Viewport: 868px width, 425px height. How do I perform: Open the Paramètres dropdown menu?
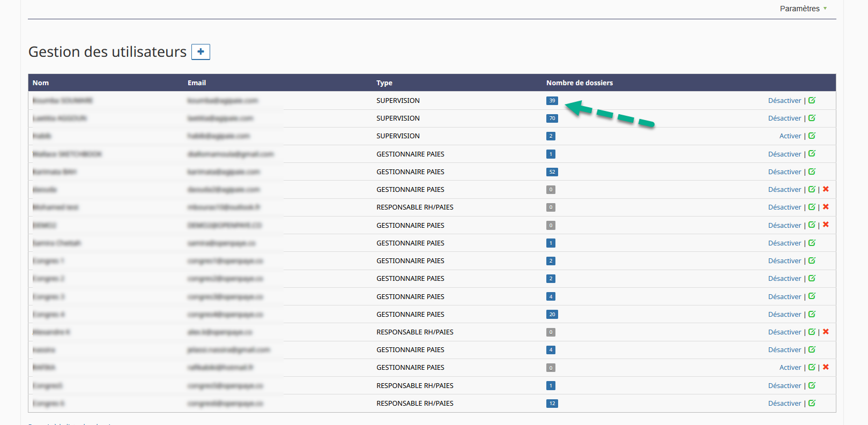803,9
